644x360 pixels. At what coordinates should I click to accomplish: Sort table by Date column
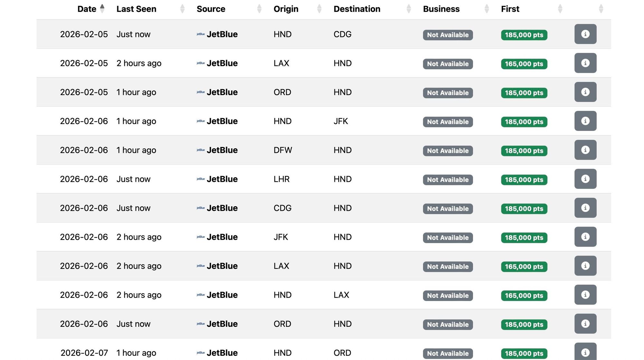coord(87,9)
